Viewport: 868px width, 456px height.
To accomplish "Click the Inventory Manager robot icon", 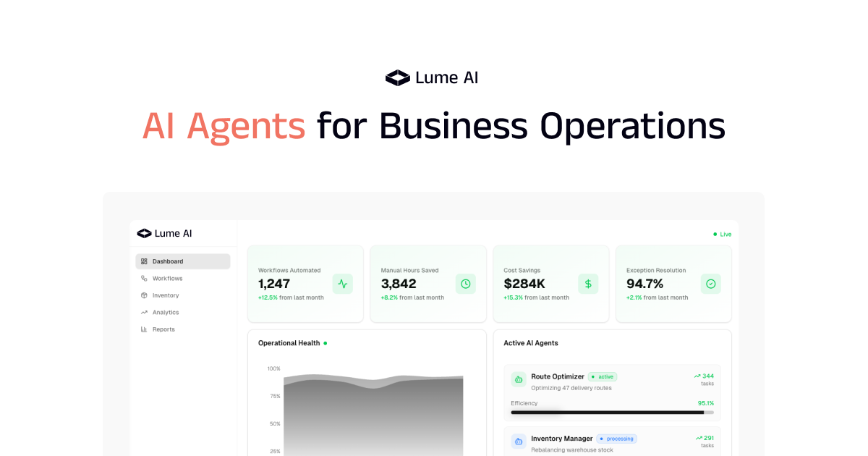I will [x=518, y=442].
